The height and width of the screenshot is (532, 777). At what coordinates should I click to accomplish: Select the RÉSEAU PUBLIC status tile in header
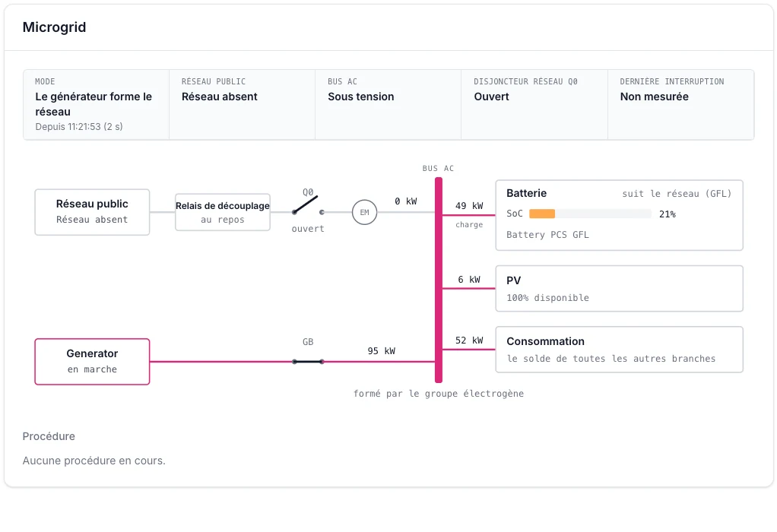(x=243, y=105)
